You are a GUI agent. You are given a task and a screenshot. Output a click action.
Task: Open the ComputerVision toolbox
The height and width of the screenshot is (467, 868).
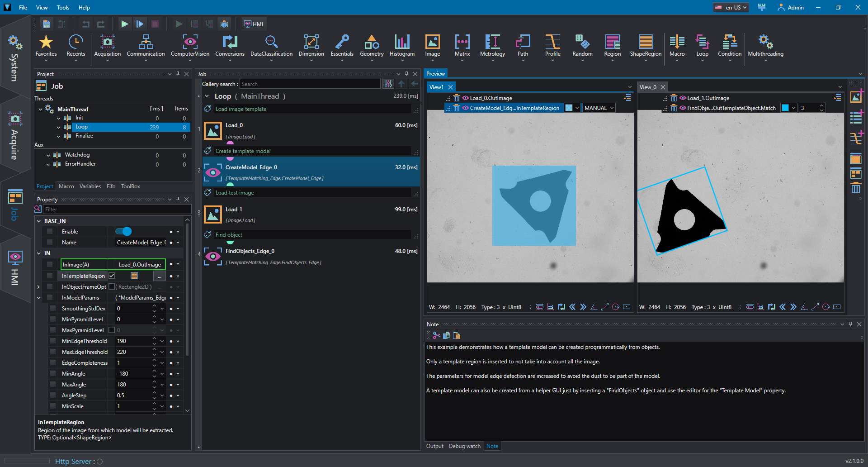pyautogui.click(x=190, y=46)
